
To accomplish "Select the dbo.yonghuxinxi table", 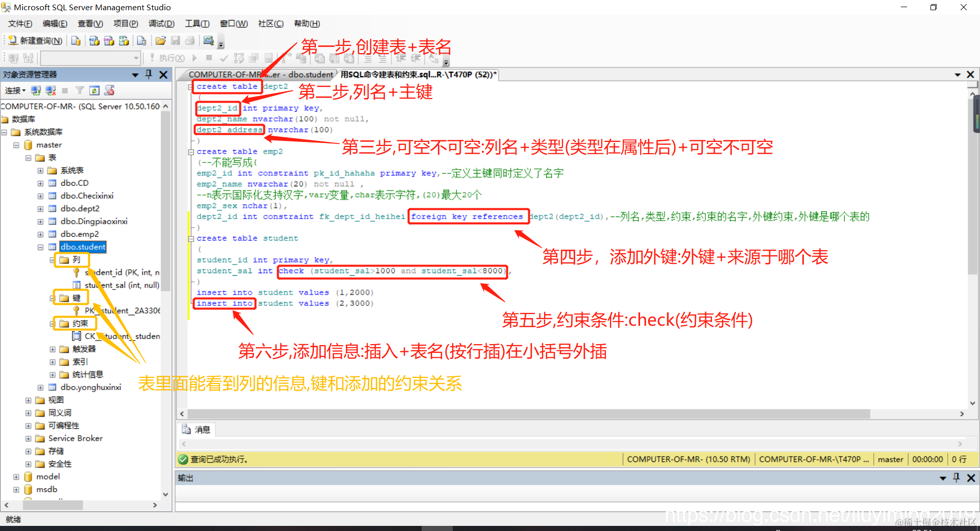I will pyautogui.click(x=91, y=388).
